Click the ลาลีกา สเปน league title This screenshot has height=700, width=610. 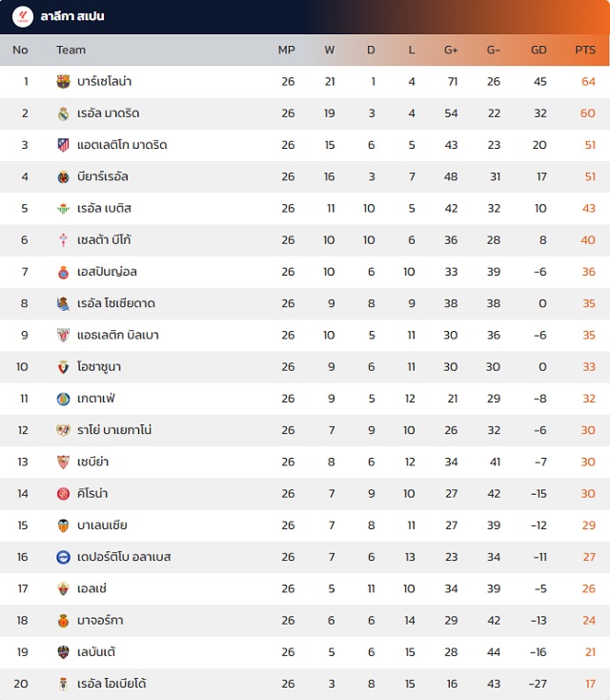tap(72, 16)
